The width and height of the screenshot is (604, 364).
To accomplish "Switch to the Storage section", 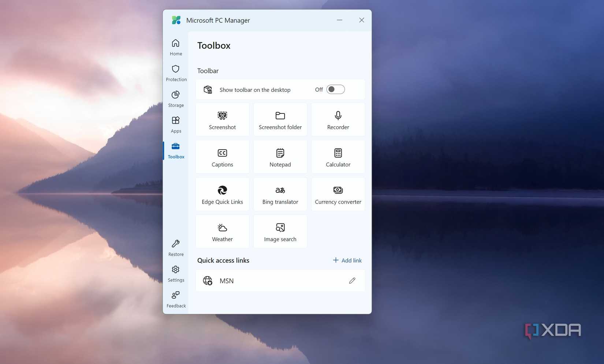I will click(176, 99).
